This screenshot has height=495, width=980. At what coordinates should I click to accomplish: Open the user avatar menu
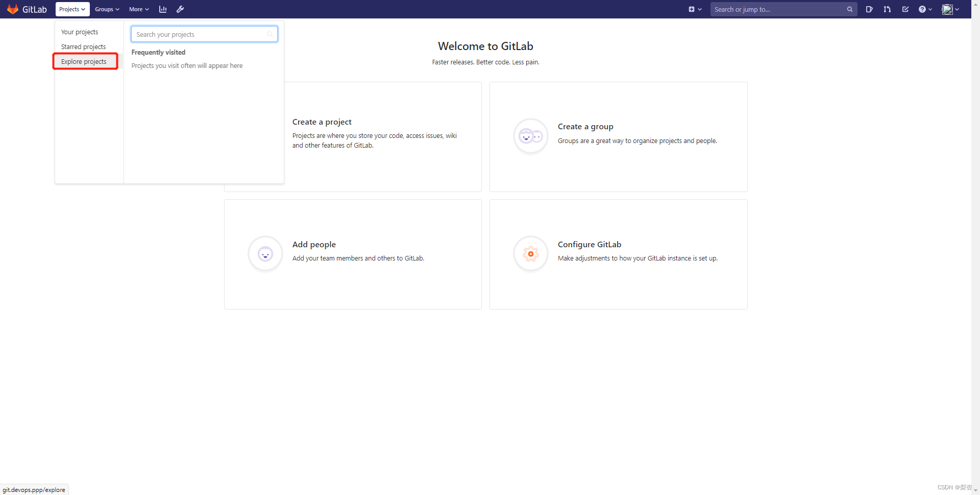(950, 9)
